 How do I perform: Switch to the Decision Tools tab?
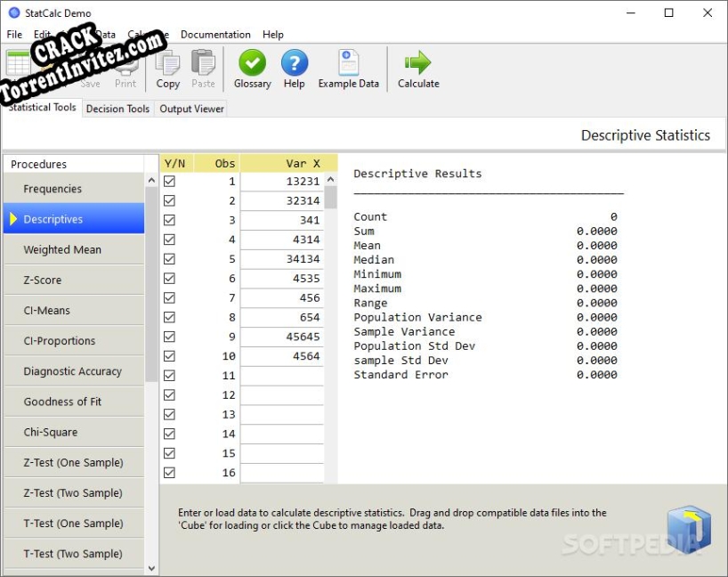pos(117,109)
